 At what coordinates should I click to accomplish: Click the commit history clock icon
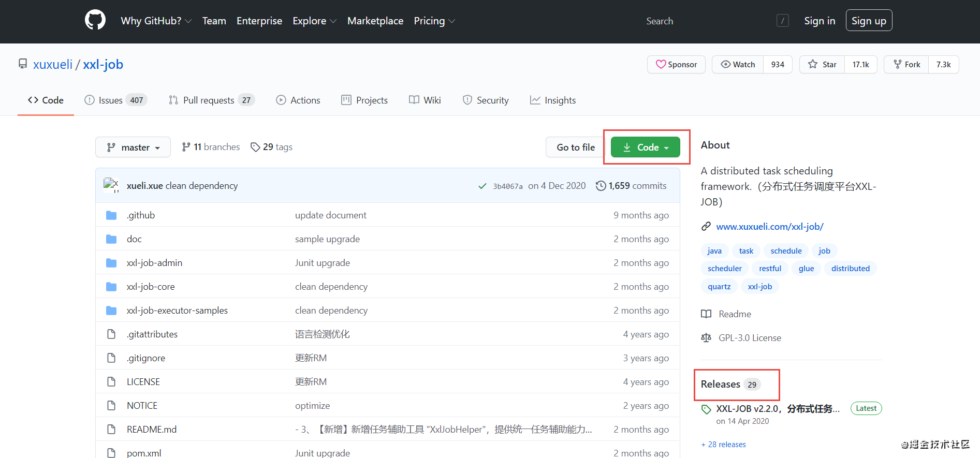point(601,186)
